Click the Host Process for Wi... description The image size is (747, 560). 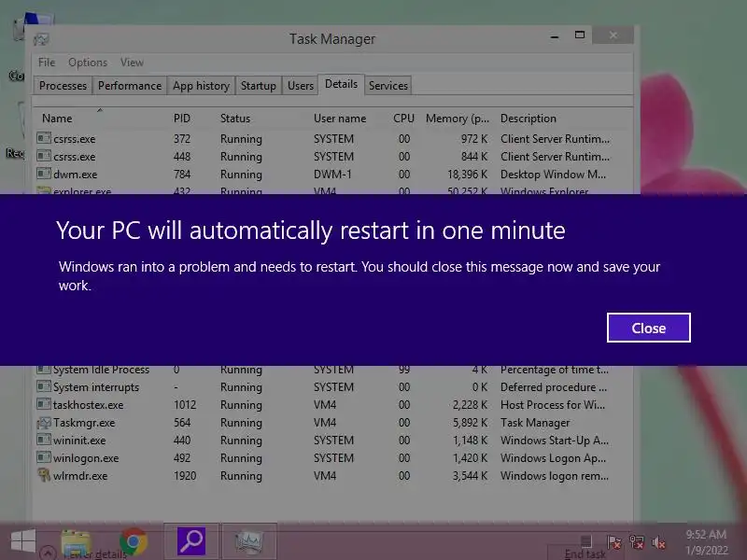point(553,405)
